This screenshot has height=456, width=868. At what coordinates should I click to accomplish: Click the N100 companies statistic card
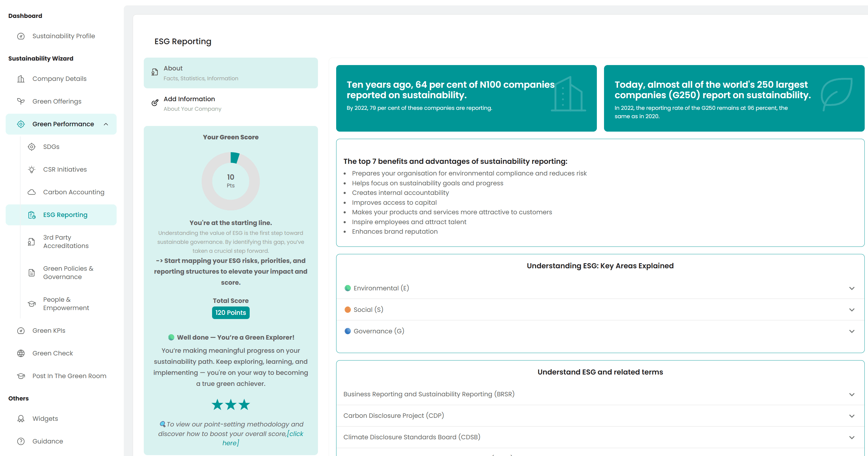pyautogui.click(x=466, y=98)
